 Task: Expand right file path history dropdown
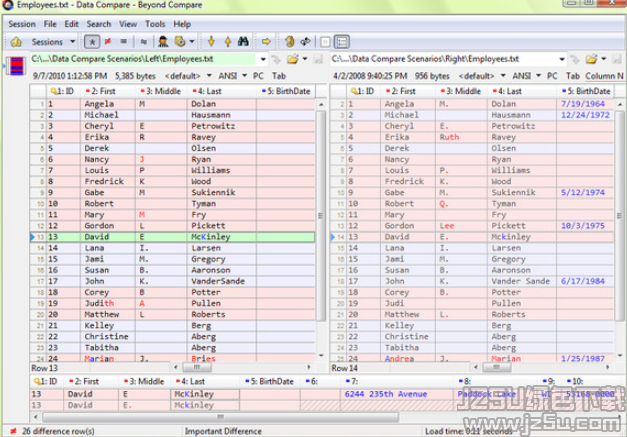tap(562, 59)
